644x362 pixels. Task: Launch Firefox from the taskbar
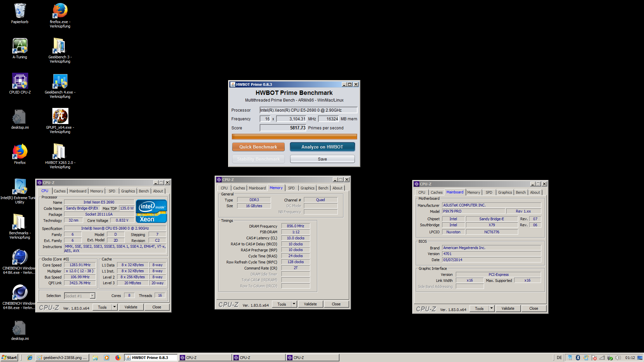click(x=118, y=358)
